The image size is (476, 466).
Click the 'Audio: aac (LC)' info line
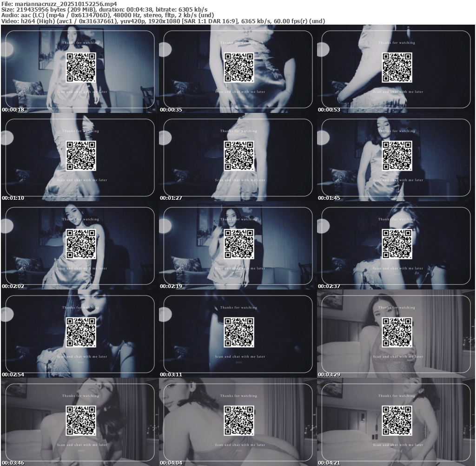(108, 15)
